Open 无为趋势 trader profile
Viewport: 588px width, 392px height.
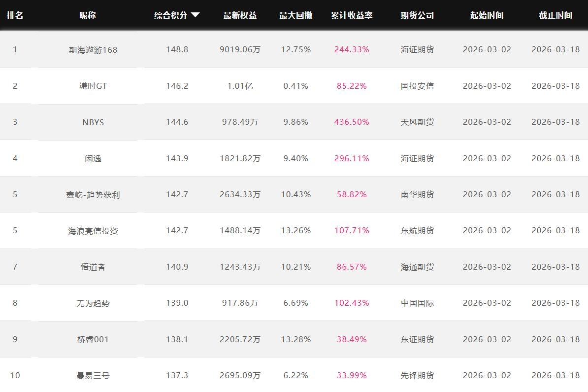93,303
